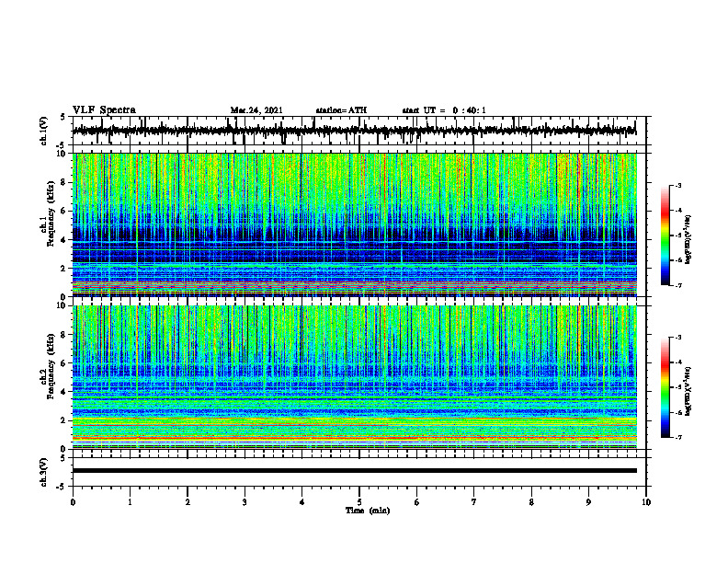
Task: Click the time axis tick label "2"
Action: point(188,502)
